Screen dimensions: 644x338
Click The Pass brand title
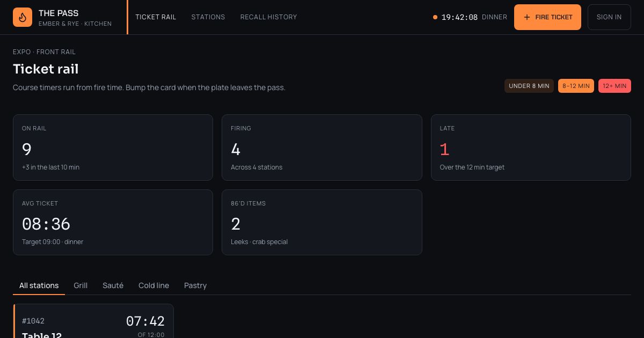[58, 13]
